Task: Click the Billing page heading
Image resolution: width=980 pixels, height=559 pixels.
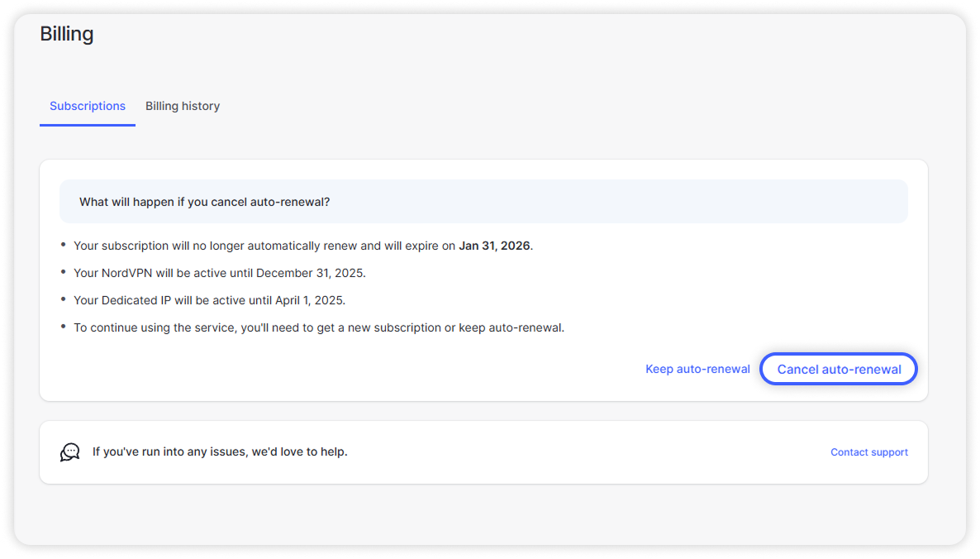Action: coord(67,34)
